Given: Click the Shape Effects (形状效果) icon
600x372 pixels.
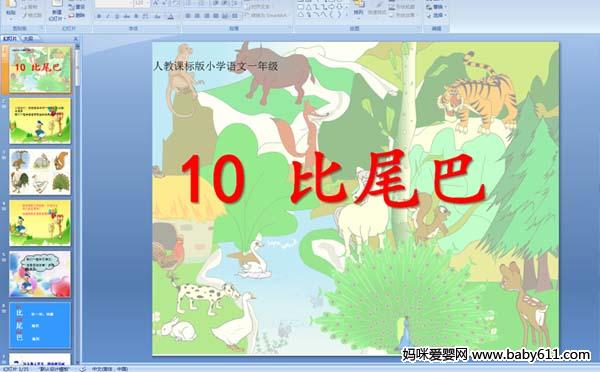Looking at the screenshot, I should click(402, 15).
